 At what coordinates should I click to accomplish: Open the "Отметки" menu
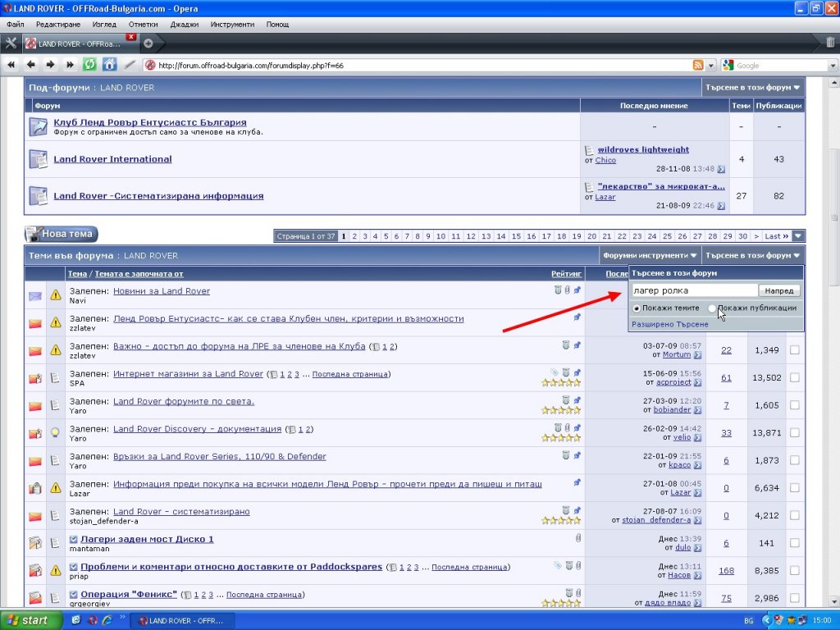click(x=143, y=25)
